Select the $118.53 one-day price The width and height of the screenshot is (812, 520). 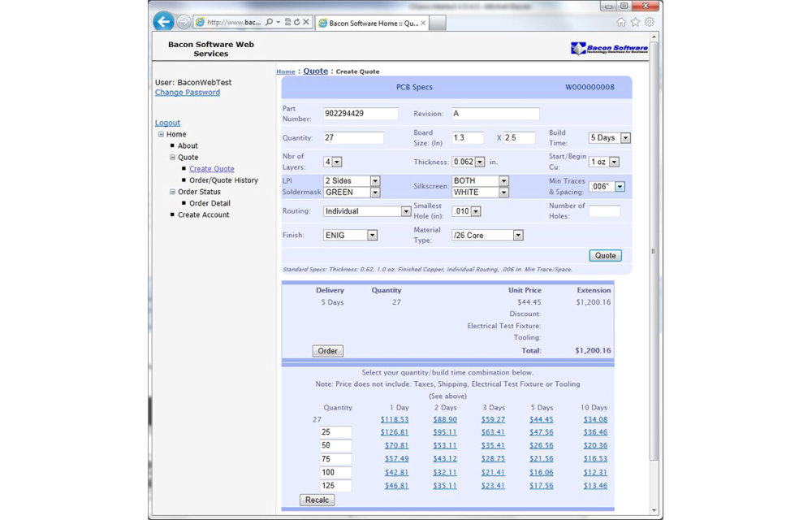coord(395,419)
